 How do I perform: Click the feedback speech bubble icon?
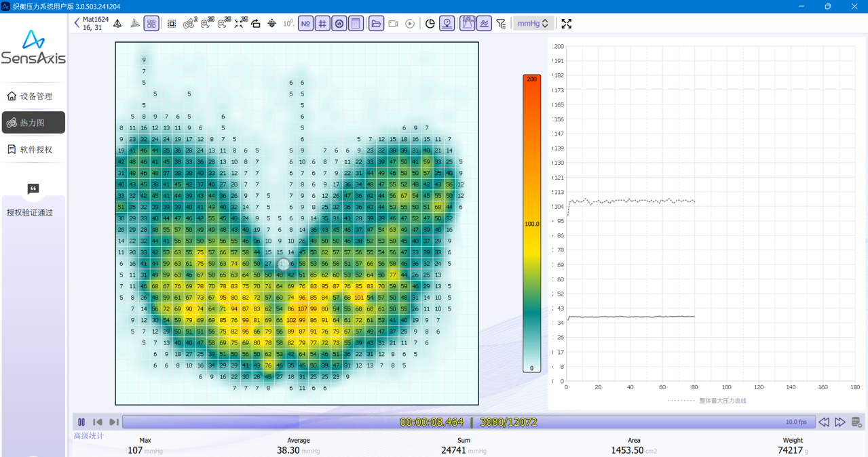(33, 189)
